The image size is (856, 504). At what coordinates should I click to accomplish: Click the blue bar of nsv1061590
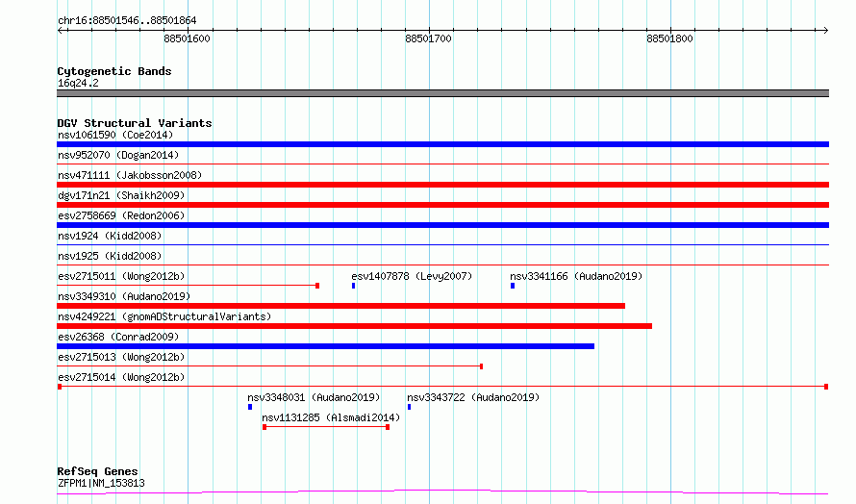[x=442, y=144]
